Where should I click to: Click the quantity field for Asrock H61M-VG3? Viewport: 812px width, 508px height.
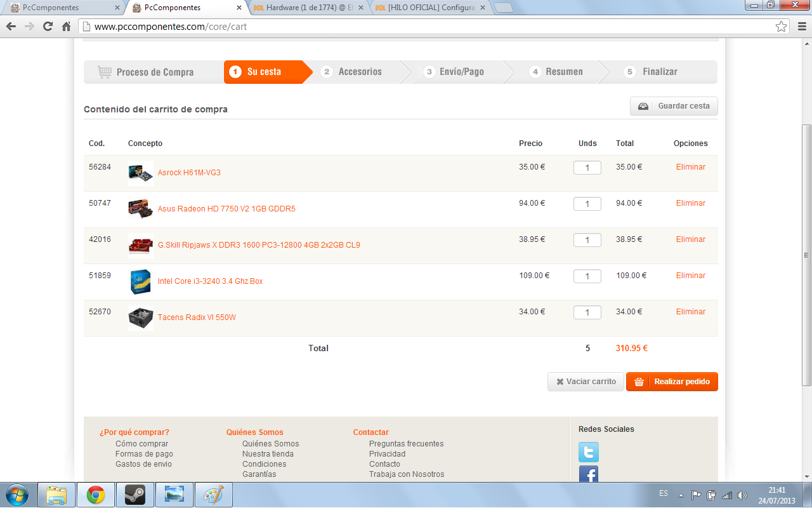click(x=587, y=168)
